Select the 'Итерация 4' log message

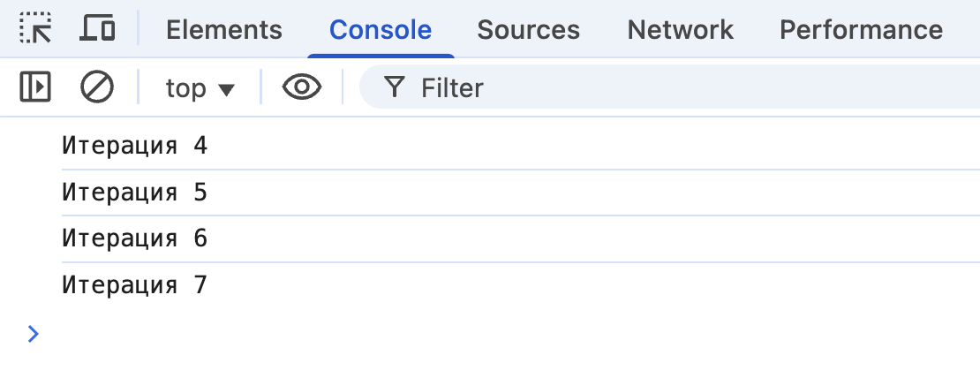coord(135,145)
